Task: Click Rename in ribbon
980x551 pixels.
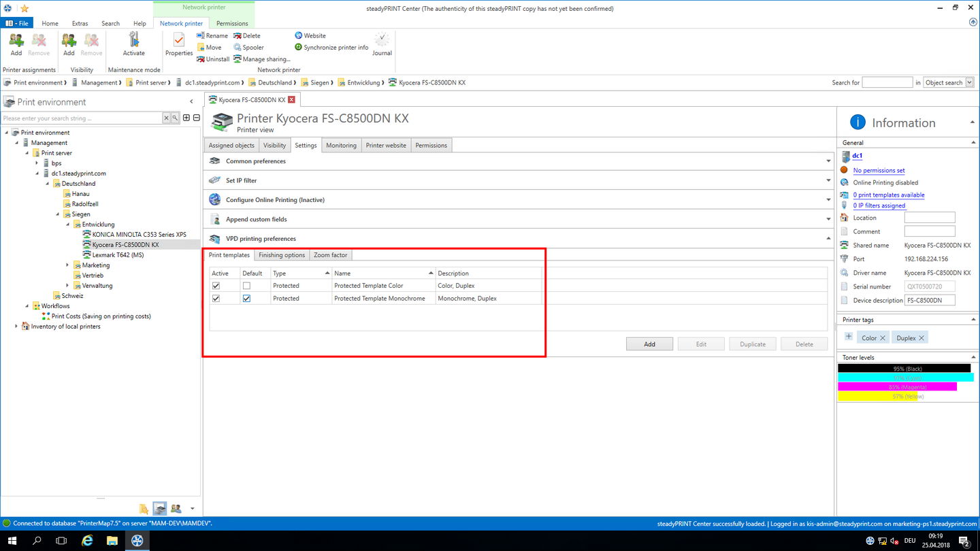Action: 212,35
